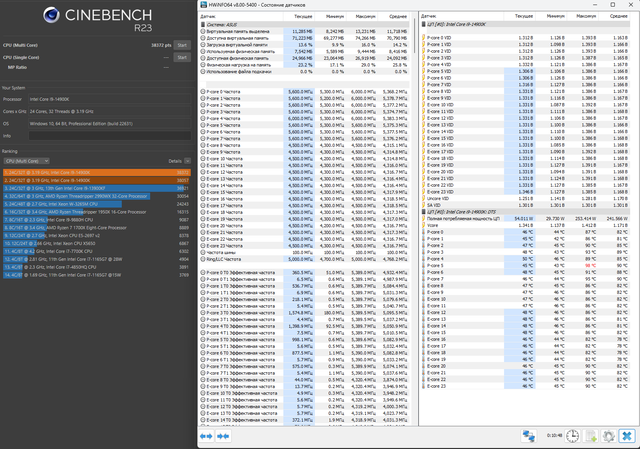
Task: Select the E-core 23 VID row
Action: [x=525, y=192]
